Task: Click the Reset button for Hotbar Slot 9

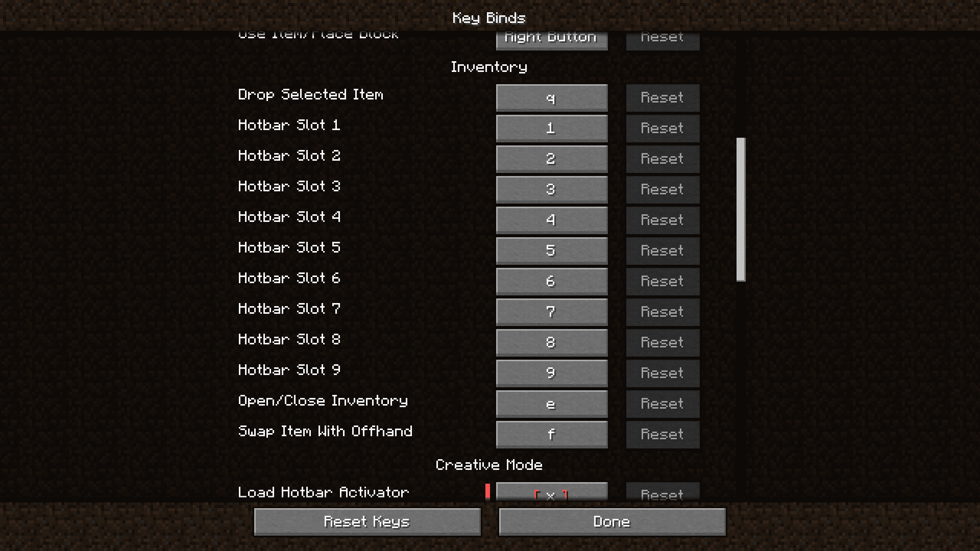Action: [661, 373]
